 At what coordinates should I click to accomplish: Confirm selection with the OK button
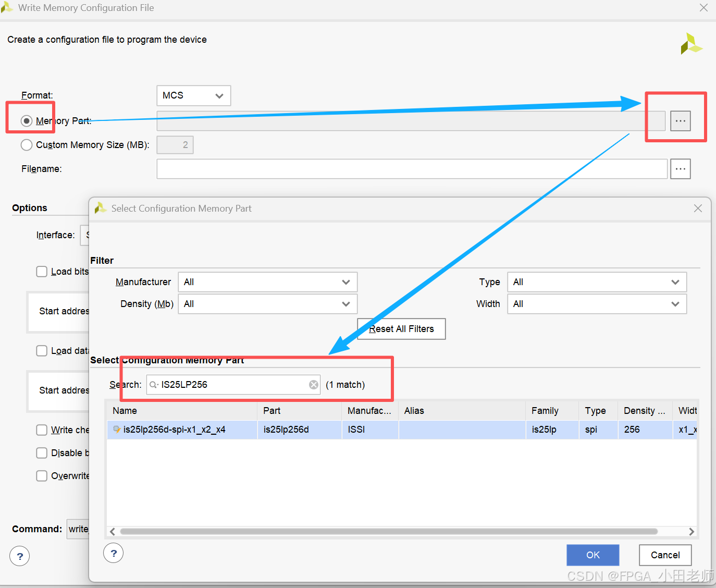pos(593,555)
